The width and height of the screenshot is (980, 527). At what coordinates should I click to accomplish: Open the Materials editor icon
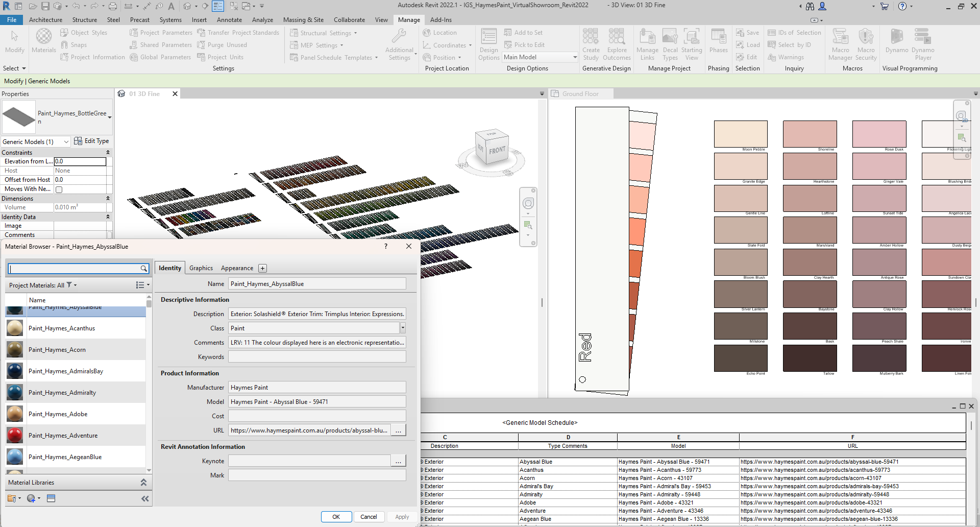pyautogui.click(x=43, y=40)
